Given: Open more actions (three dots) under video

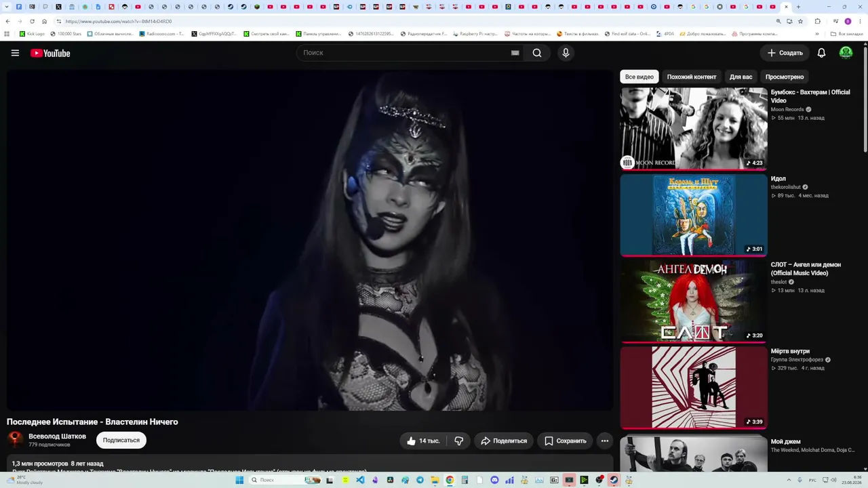Looking at the screenshot, I should click(605, 441).
